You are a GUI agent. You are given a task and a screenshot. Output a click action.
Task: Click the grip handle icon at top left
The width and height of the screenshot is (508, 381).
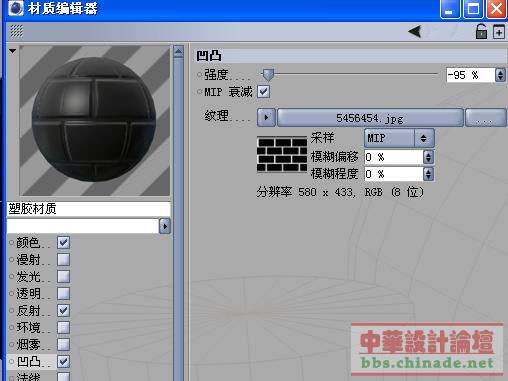[x=16, y=31]
